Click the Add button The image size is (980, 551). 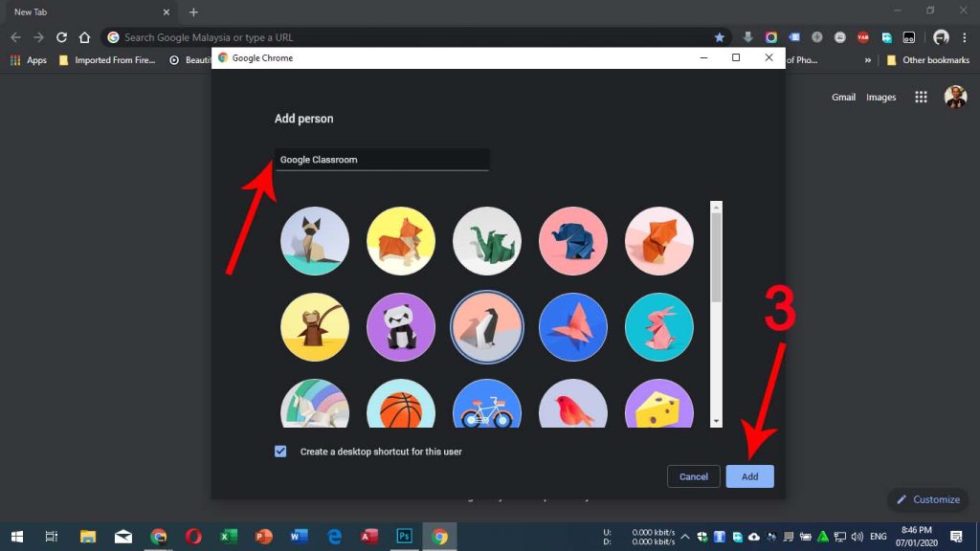(750, 476)
